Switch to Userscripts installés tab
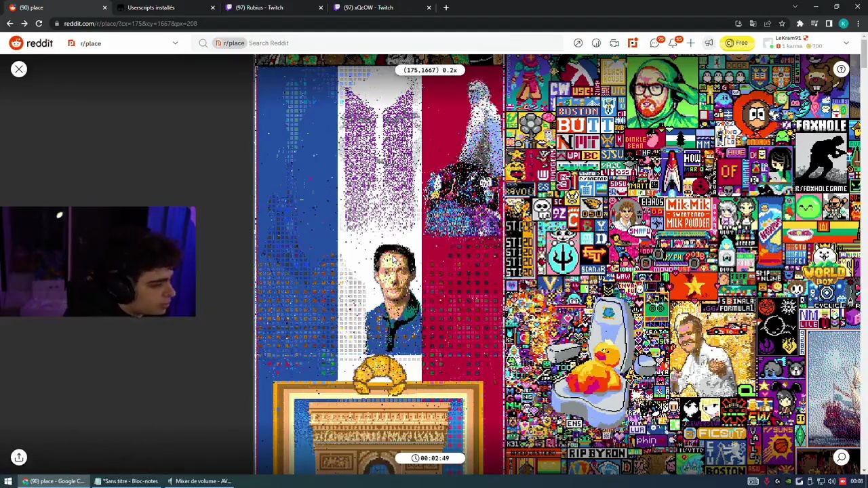The height and width of the screenshot is (488, 868). pos(166,7)
